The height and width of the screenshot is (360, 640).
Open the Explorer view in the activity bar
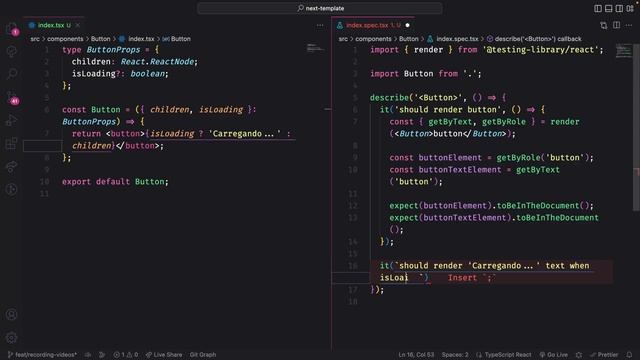pyautogui.click(x=12, y=29)
